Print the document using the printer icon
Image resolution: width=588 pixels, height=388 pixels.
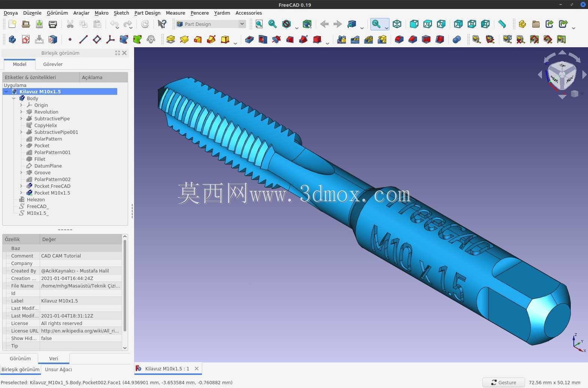click(53, 24)
